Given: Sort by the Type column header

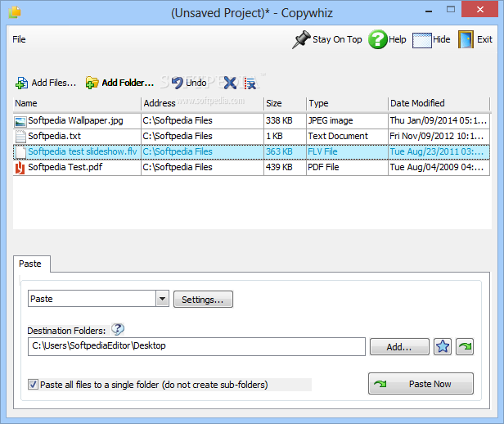Looking at the screenshot, I should click(348, 103).
